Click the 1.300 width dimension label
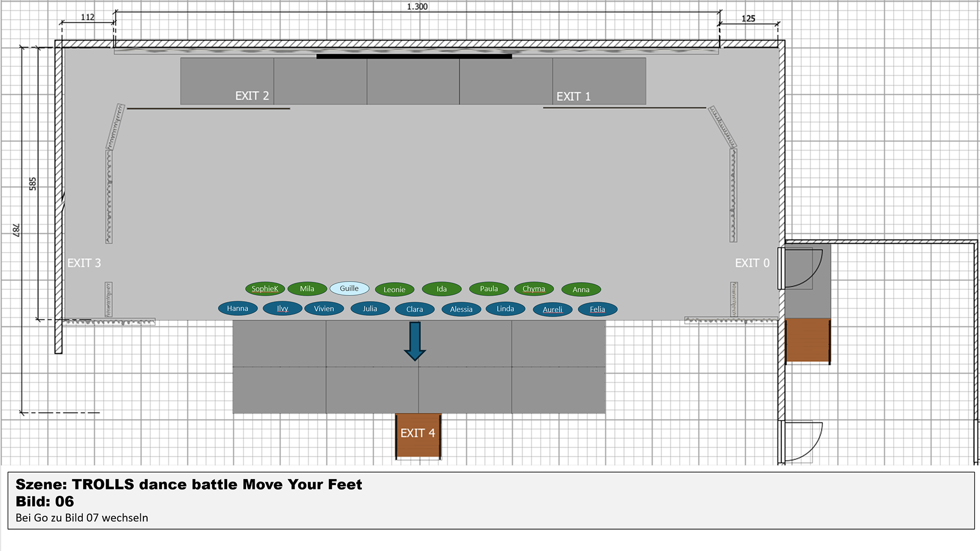Screen dimensions: 980x551 (x=417, y=7)
